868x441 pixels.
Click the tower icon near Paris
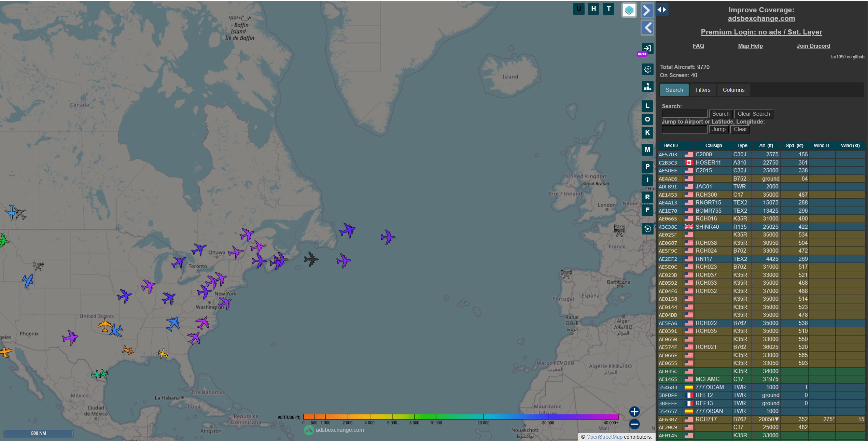click(619, 232)
